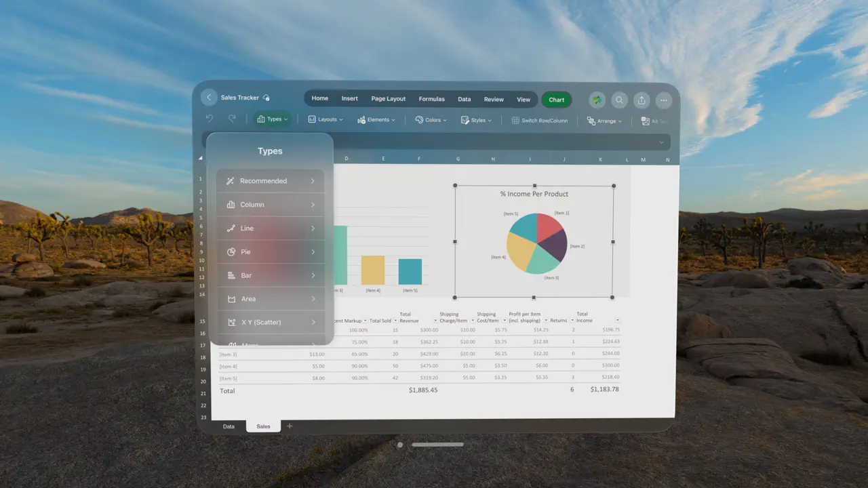Click the blue [Item 5] bar in column chart
The width and height of the screenshot is (868, 488).
tap(410, 272)
